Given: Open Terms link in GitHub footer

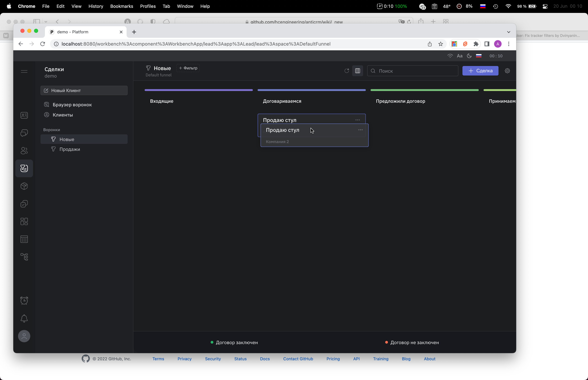Looking at the screenshot, I should pyautogui.click(x=158, y=359).
